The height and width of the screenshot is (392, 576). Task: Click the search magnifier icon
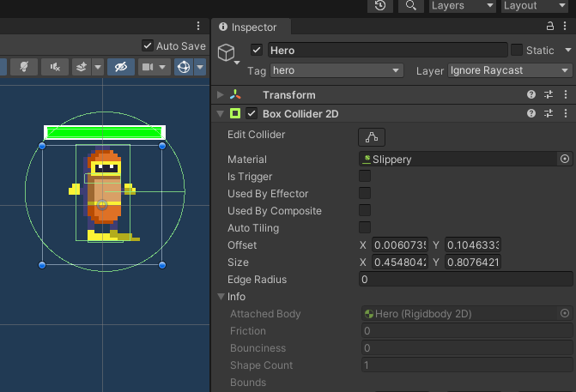coord(410,5)
